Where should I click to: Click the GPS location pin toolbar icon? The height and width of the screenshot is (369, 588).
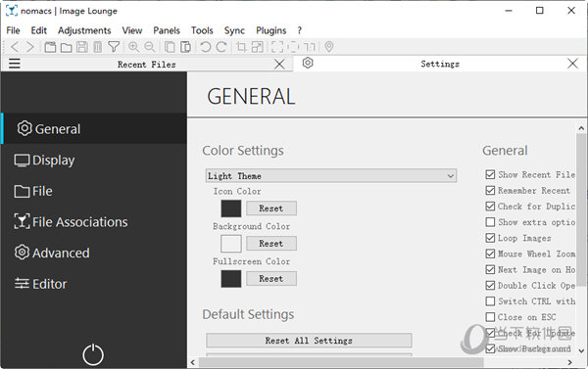[329, 47]
